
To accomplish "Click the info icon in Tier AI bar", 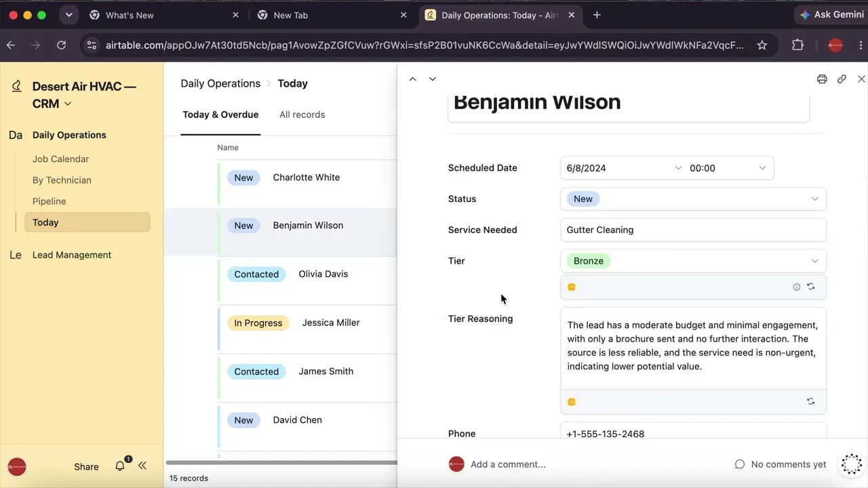I will click(x=797, y=287).
